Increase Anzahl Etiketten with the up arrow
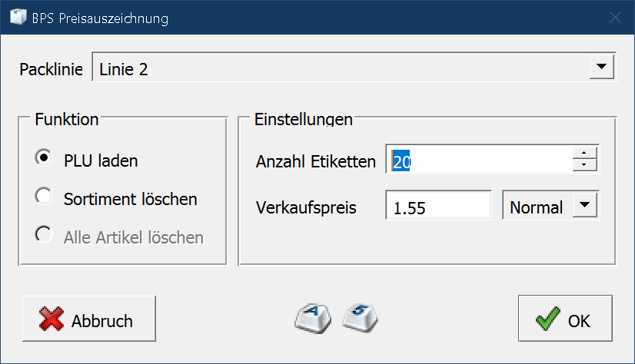The width and height of the screenshot is (635, 364). tap(585, 153)
